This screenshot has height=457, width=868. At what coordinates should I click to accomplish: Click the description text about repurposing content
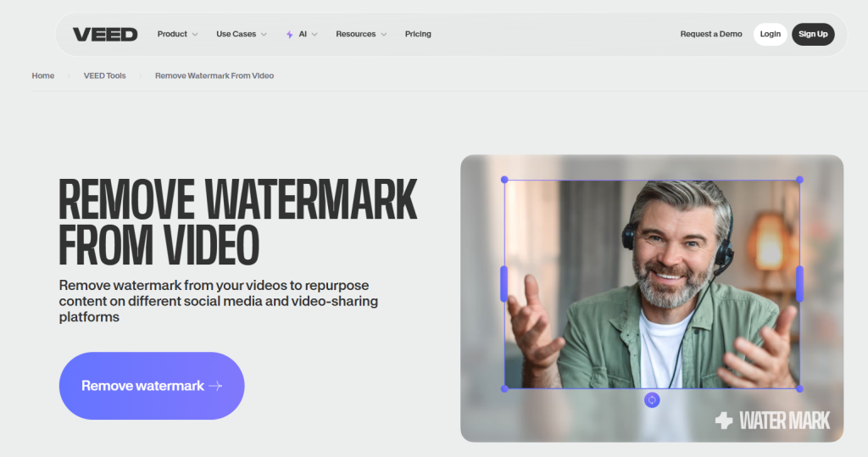(219, 301)
